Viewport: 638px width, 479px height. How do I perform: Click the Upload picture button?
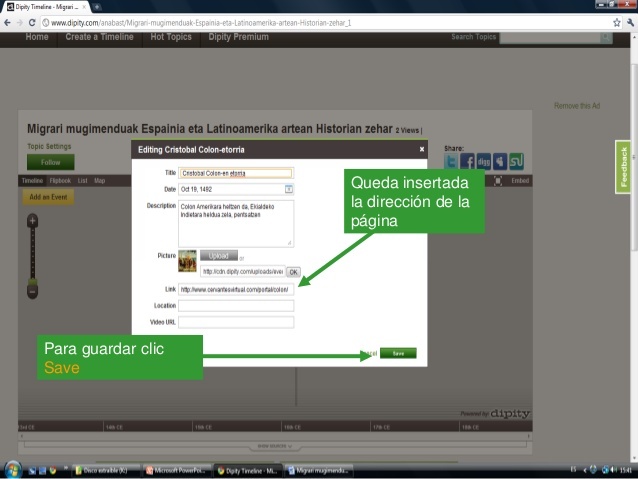[218, 256]
